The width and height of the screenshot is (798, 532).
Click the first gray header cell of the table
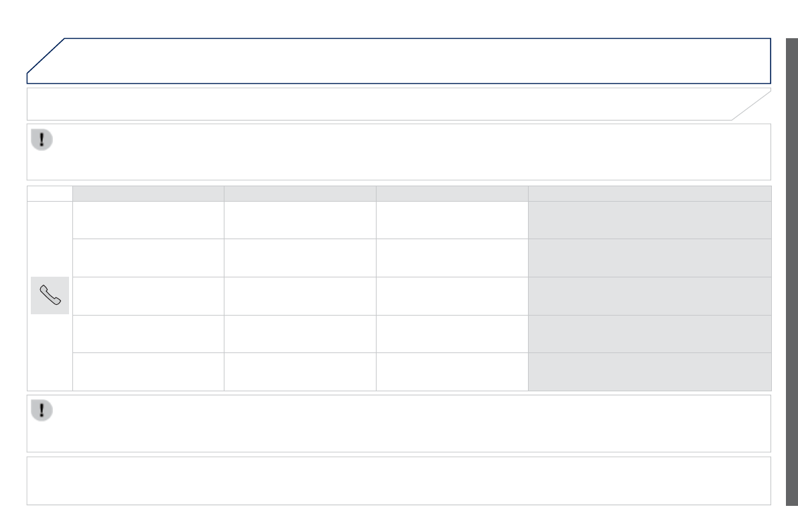[x=148, y=194]
